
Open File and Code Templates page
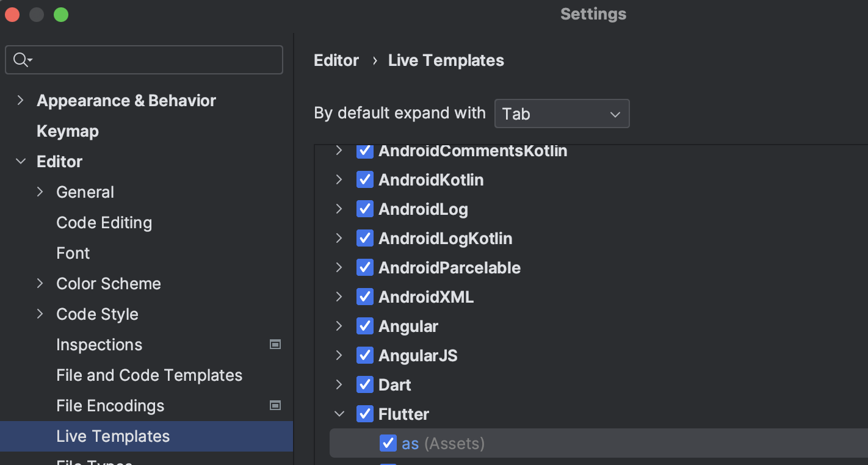click(x=149, y=375)
